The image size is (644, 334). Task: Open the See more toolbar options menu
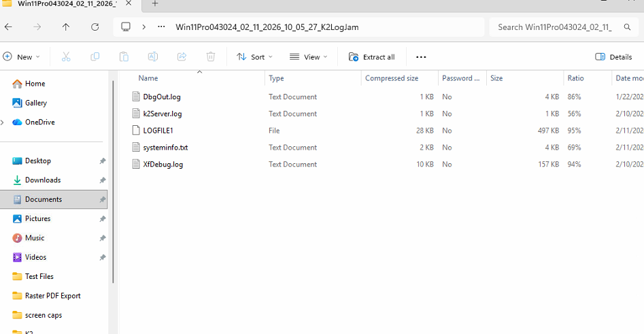click(x=421, y=57)
